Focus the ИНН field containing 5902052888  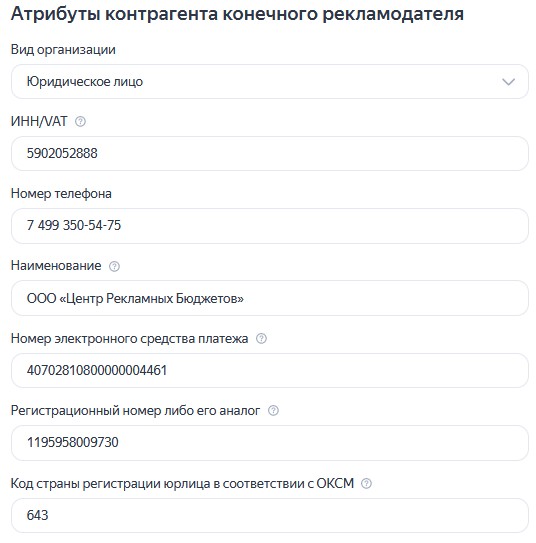tap(270, 153)
